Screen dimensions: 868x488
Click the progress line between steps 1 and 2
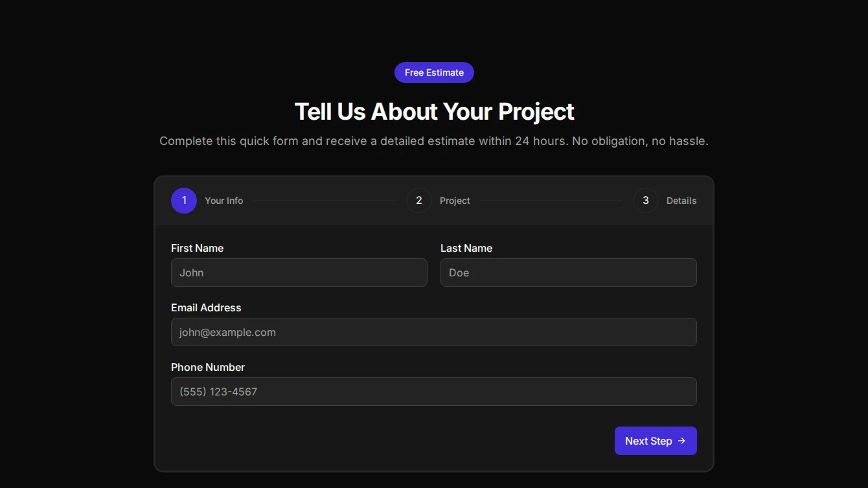coord(325,201)
